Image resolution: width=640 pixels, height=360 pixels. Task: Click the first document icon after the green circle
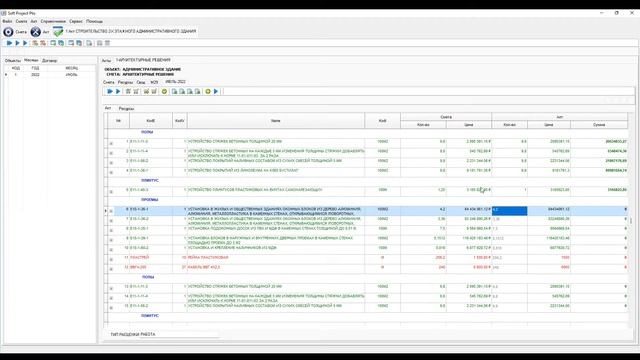coord(174,91)
